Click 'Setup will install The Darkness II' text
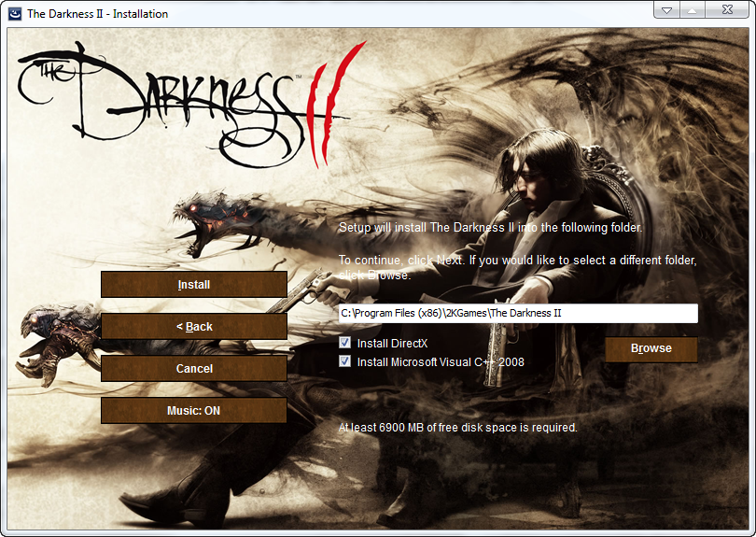 pos(490,227)
